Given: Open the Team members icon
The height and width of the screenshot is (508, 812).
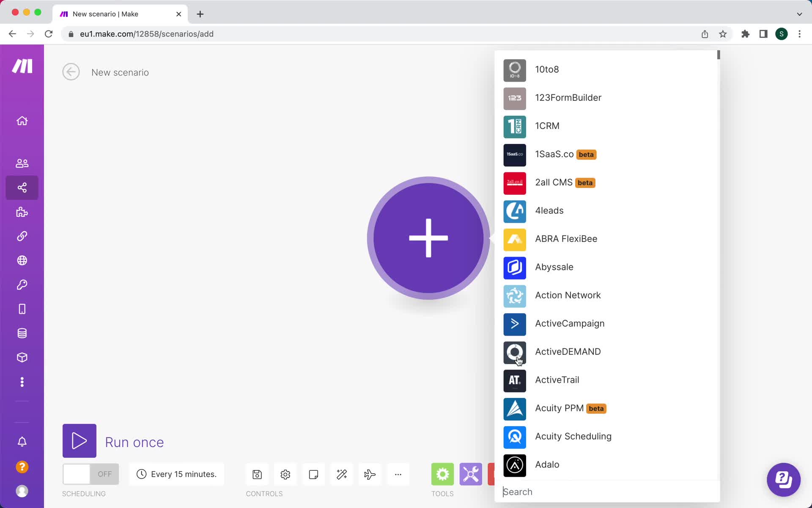Looking at the screenshot, I should coord(22,163).
